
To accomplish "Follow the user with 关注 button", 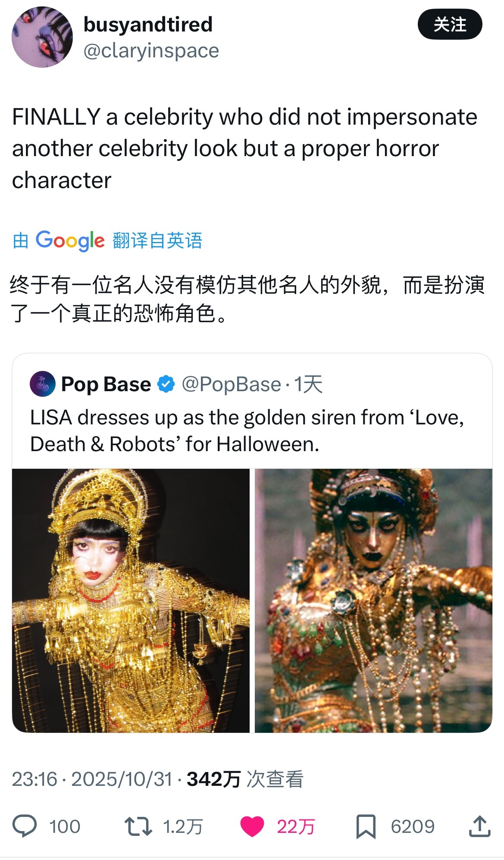I will coord(450,24).
